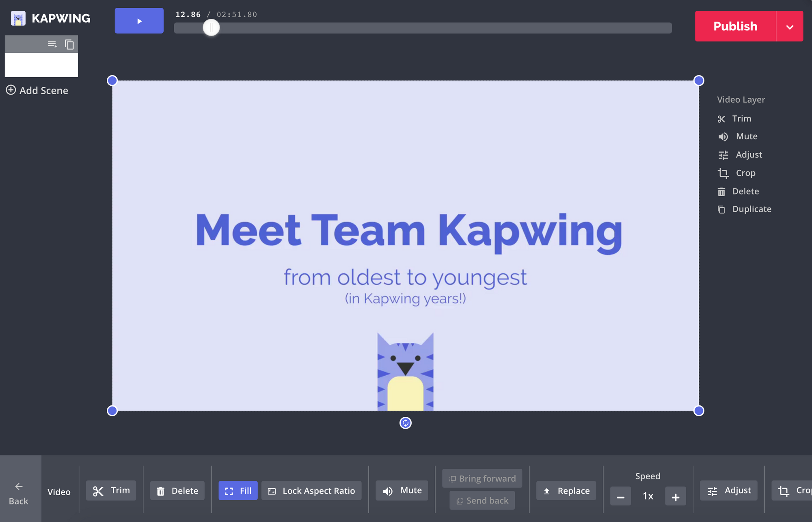
Task: Click Duplicate in the Video Layer panel
Action: (745, 209)
